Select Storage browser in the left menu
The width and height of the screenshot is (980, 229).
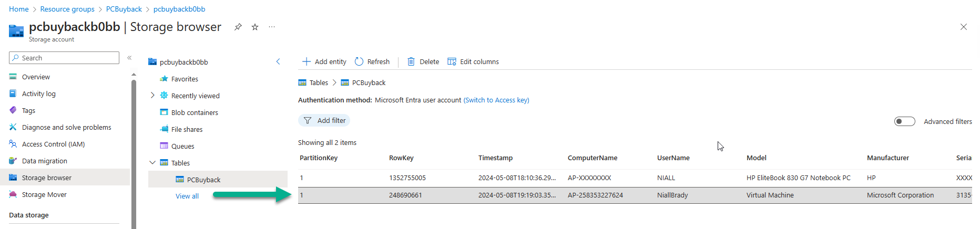point(65,178)
